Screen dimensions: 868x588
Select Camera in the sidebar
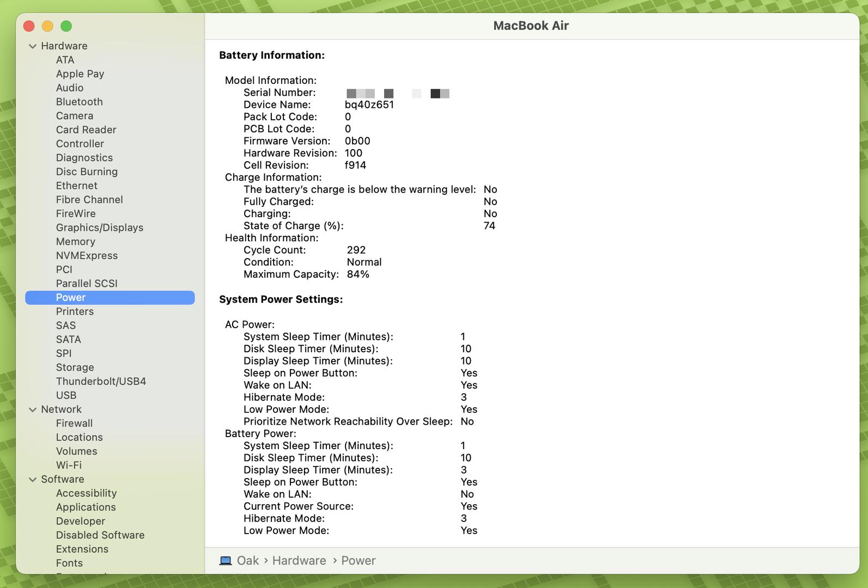tap(75, 116)
